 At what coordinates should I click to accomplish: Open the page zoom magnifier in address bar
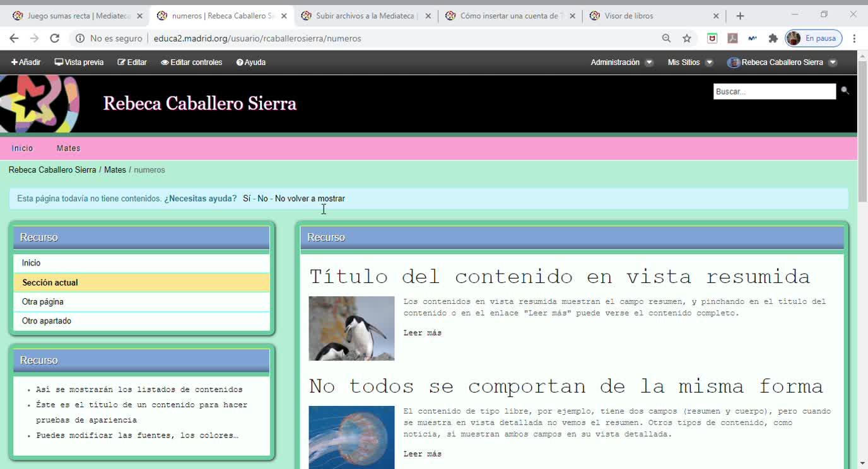(x=666, y=38)
